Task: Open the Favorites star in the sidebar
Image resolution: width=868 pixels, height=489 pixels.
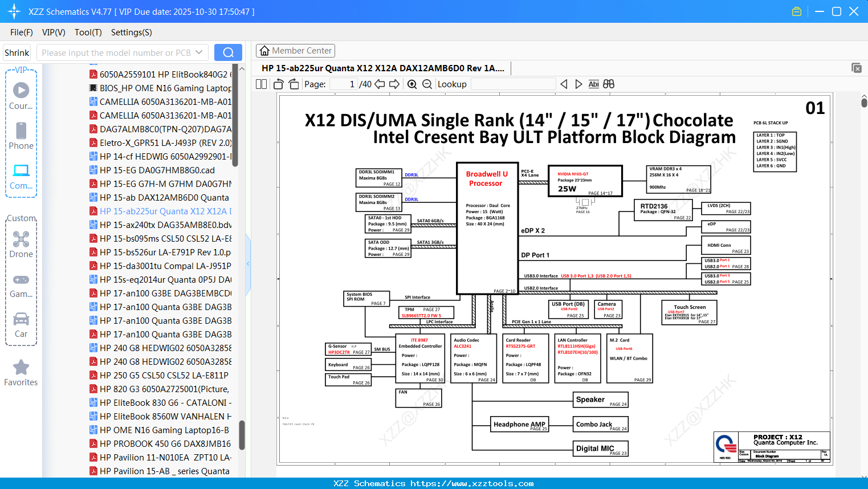Action: tap(21, 373)
